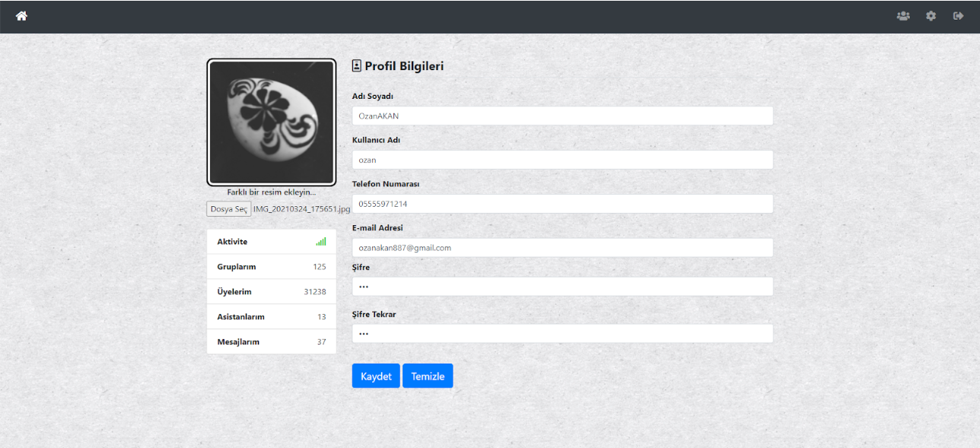Click the Adı Soyadı input field

click(x=562, y=116)
